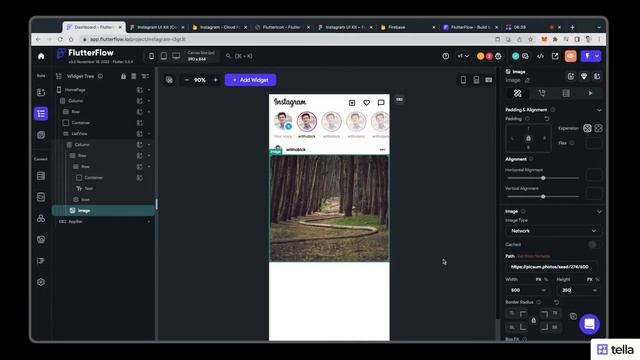The image size is (640, 360).
Task: Open the blue chat support bubble
Action: [x=589, y=324]
